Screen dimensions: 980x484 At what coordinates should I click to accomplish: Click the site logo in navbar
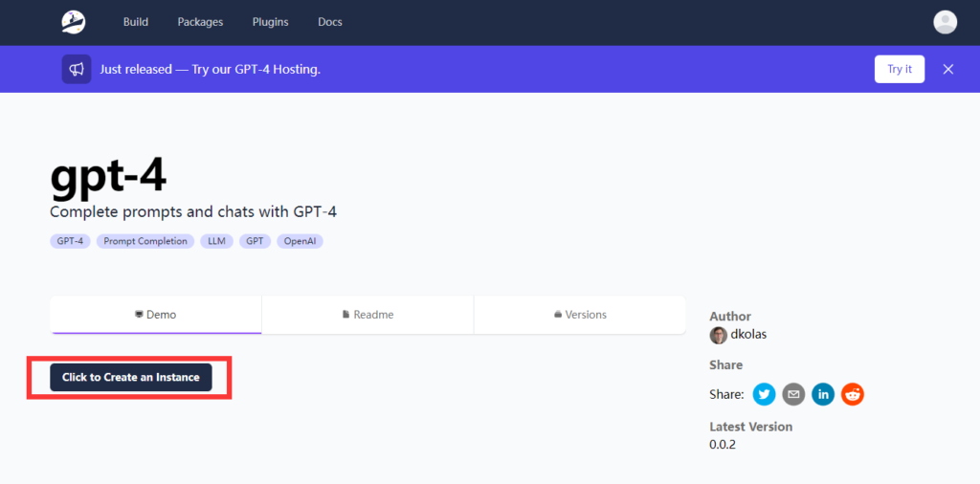(74, 22)
